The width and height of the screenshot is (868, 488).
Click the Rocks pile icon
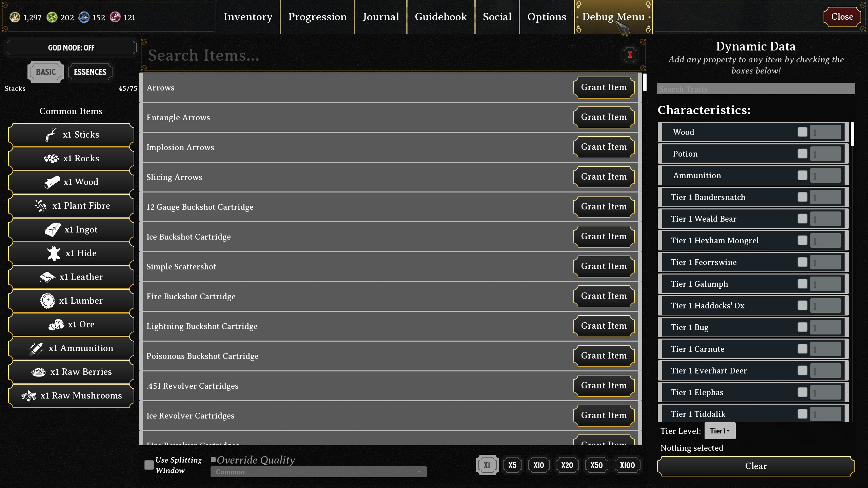(51, 158)
